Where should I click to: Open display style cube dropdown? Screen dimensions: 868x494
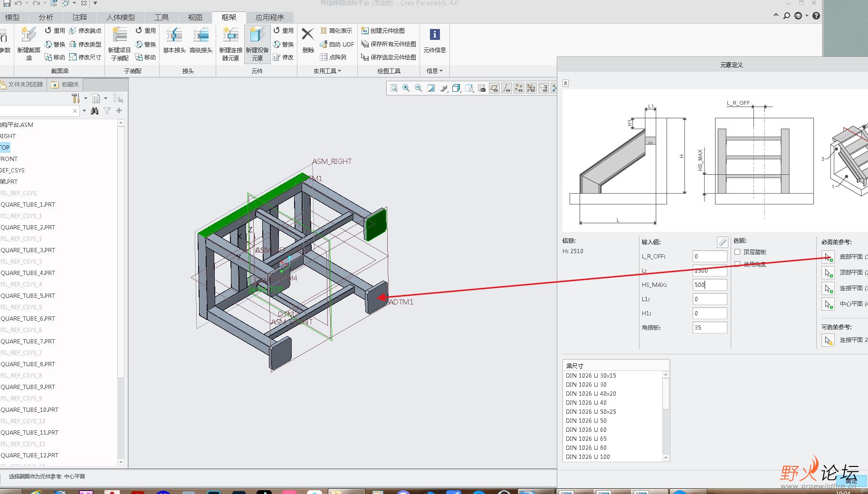pyautogui.click(x=456, y=88)
